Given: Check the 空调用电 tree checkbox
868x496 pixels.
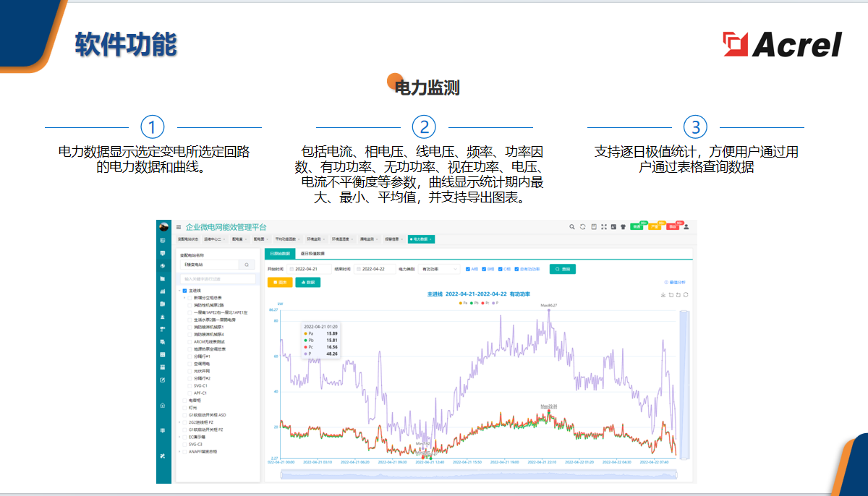Looking at the screenshot, I should (190, 364).
